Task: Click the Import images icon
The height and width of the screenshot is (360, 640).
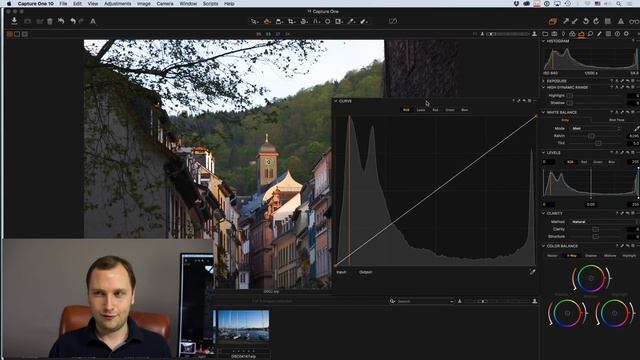Action: point(14,21)
